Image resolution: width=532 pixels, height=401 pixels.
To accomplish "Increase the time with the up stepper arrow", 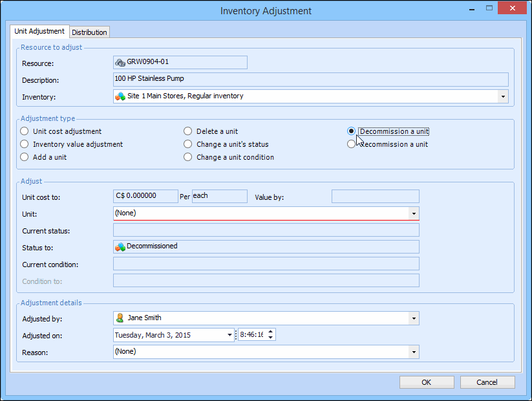I will (270, 332).
